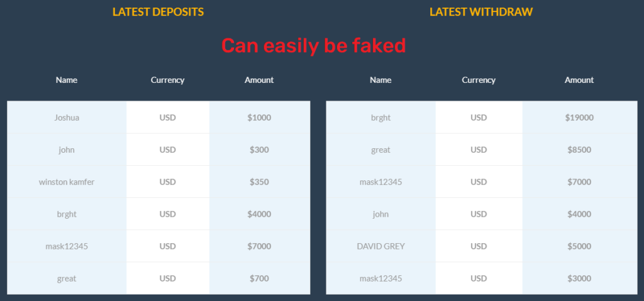Click the $19000 withdraw amount

[579, 118]
